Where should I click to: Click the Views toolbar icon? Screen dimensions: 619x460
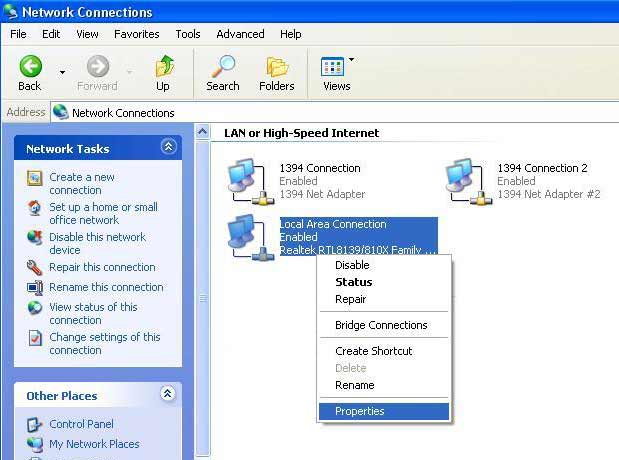(x=332, y=67)
